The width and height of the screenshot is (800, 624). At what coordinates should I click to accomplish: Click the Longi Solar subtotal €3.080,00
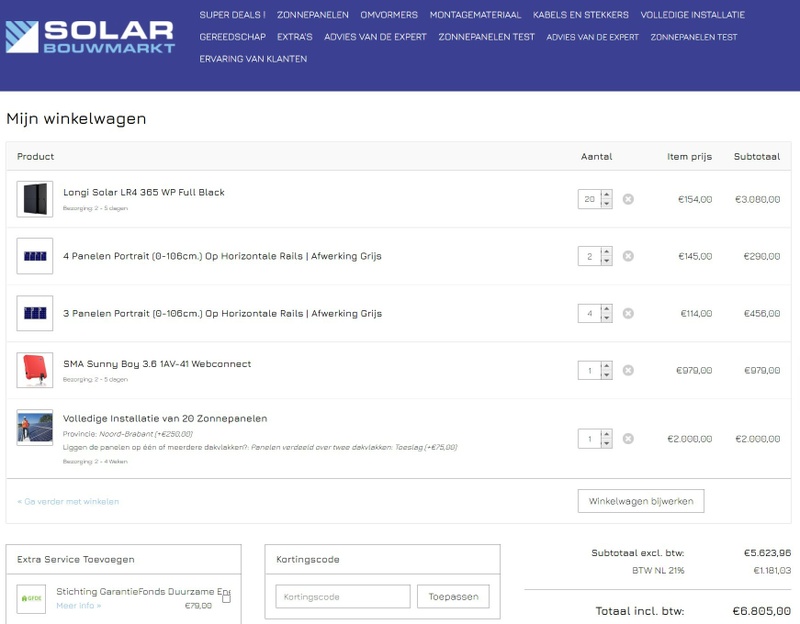[x=757, y=199]
